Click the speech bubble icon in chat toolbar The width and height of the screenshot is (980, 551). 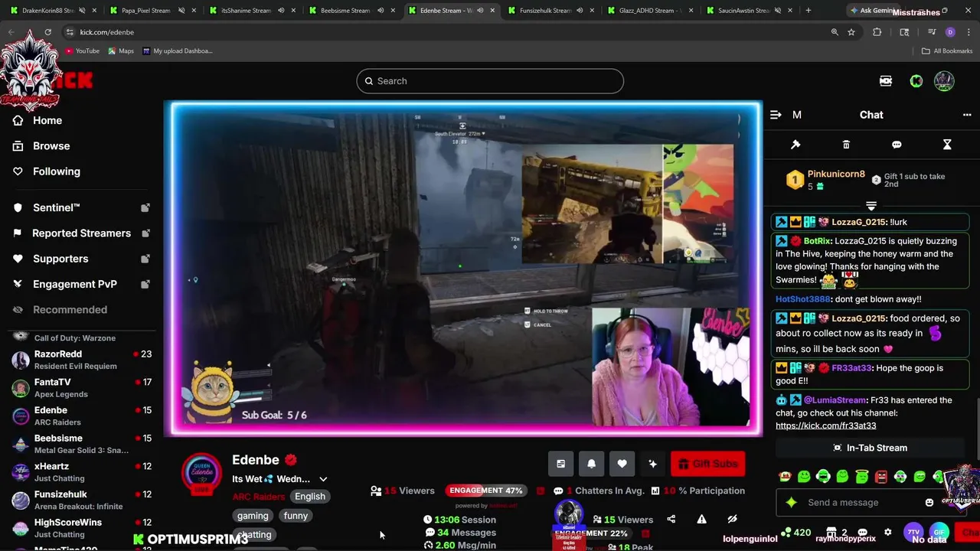click(897, 145)
